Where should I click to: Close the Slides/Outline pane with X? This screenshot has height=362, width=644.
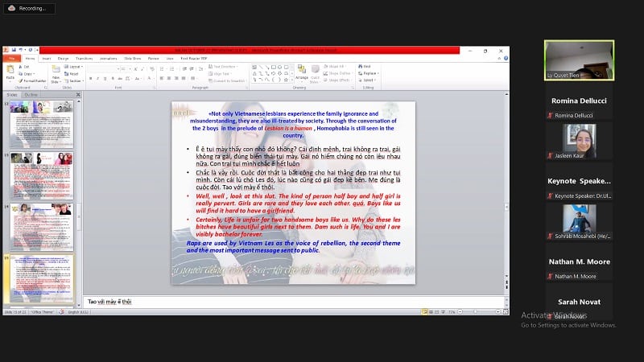(77, 95)
